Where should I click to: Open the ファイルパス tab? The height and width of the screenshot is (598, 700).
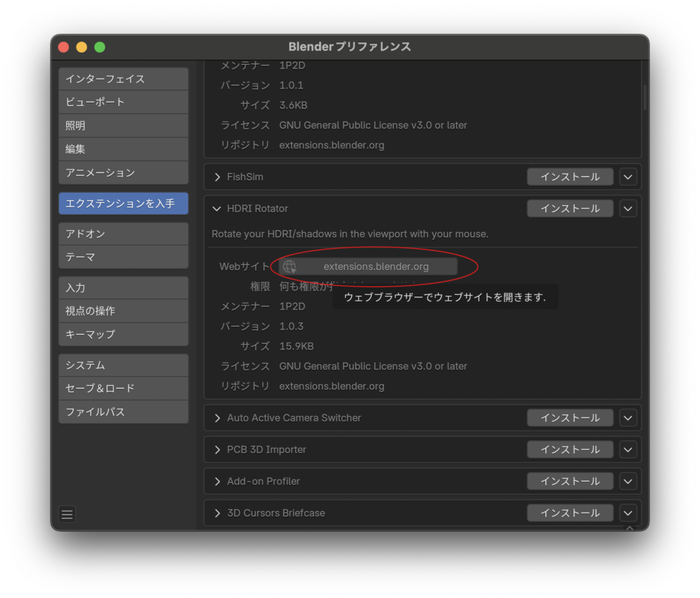pyautogui.click(x=123, y=412)
